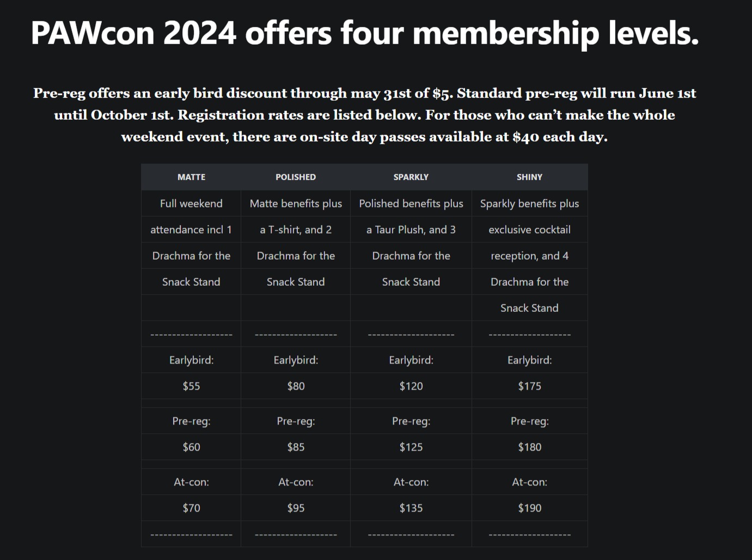Screen dimensions: 752x560
Task: Click the $120 Sparkly earlybird price
Action: pos(411,386)
